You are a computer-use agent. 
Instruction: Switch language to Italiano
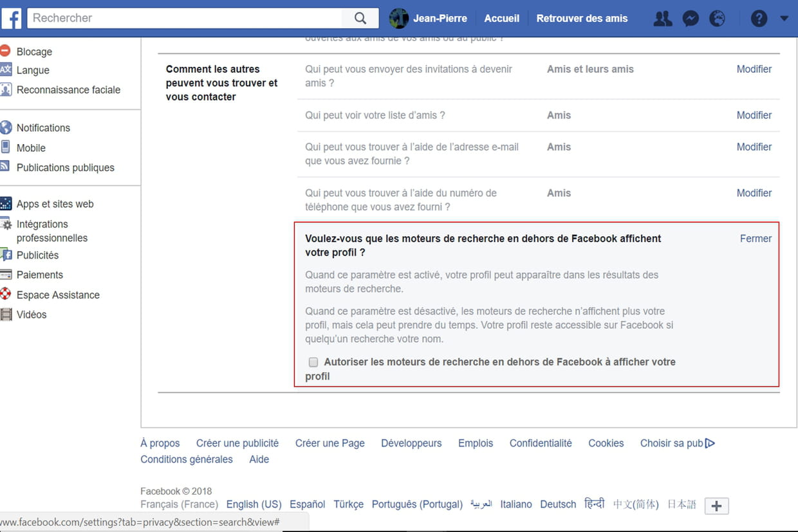[516, 504]
